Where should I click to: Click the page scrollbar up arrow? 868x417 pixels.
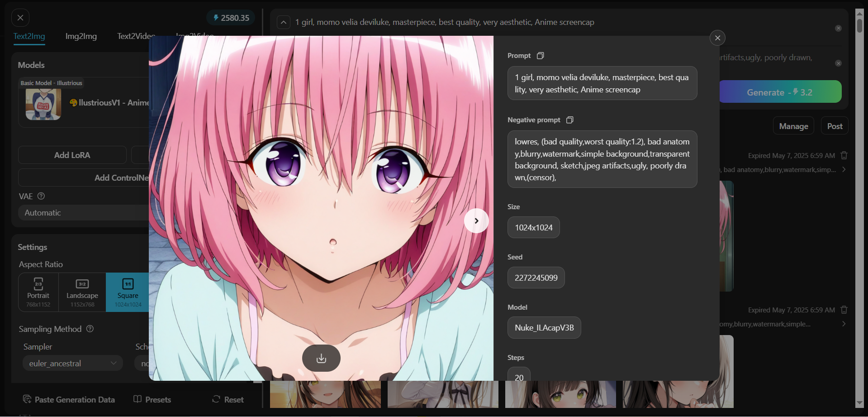[x=859, y=13]
